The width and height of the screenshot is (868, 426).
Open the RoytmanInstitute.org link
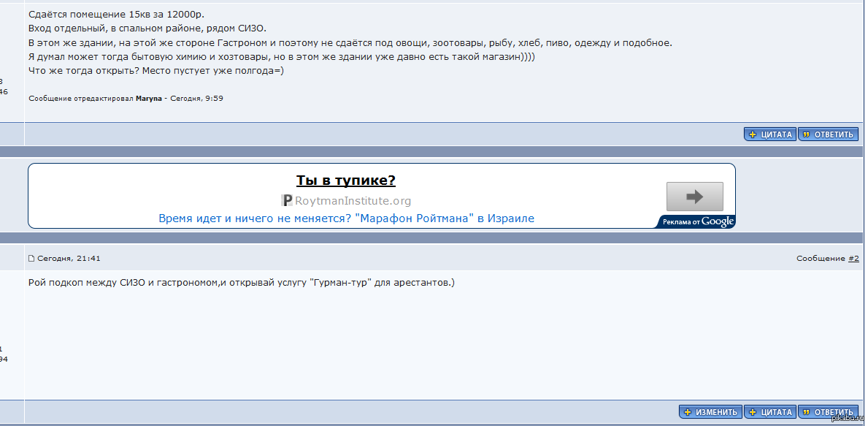353,201
